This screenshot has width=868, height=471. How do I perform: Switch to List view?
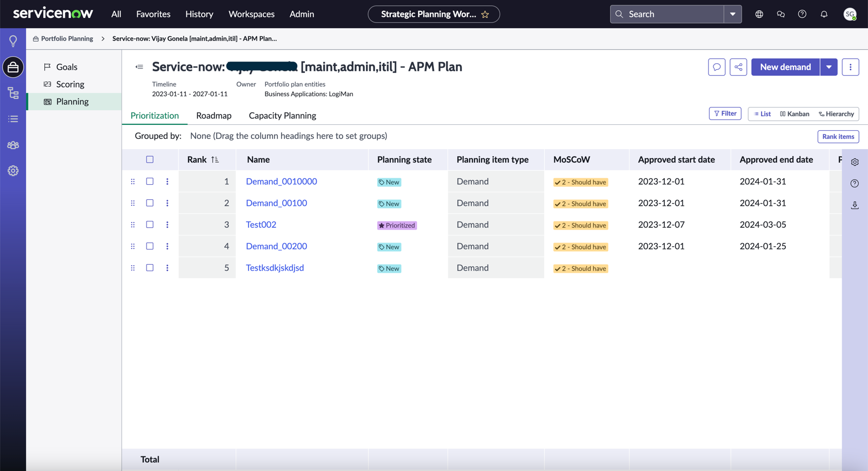pos(763,114)
